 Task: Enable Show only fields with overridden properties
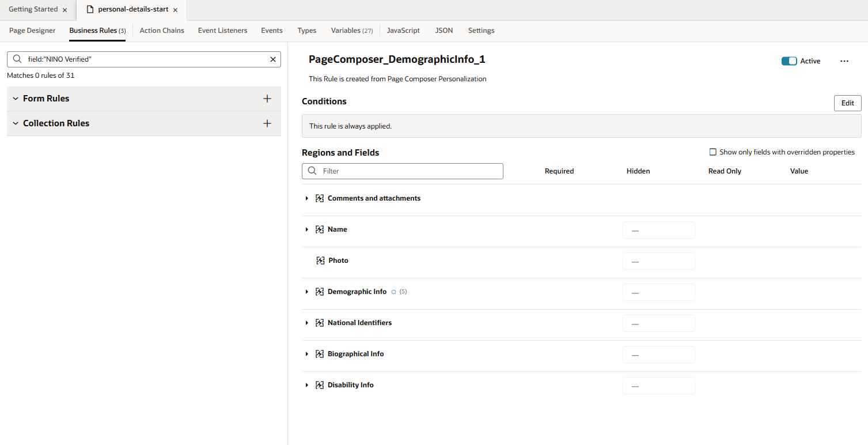coord(712,152)
